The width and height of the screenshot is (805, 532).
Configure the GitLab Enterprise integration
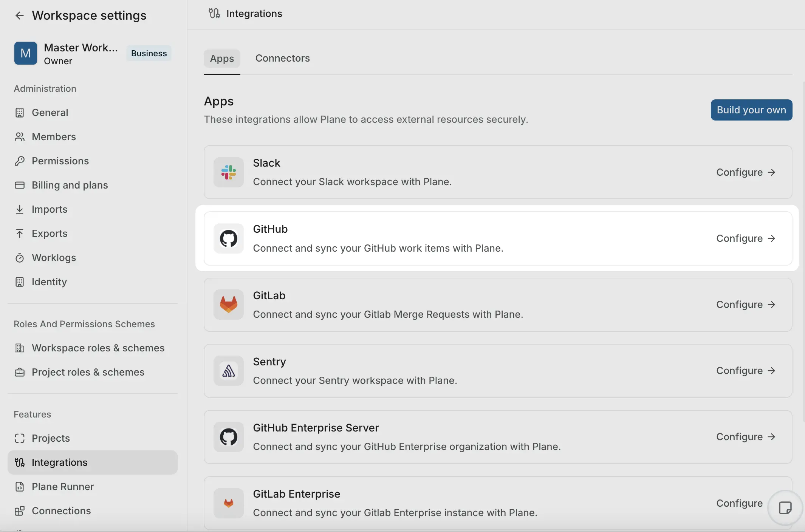[740, 503]
